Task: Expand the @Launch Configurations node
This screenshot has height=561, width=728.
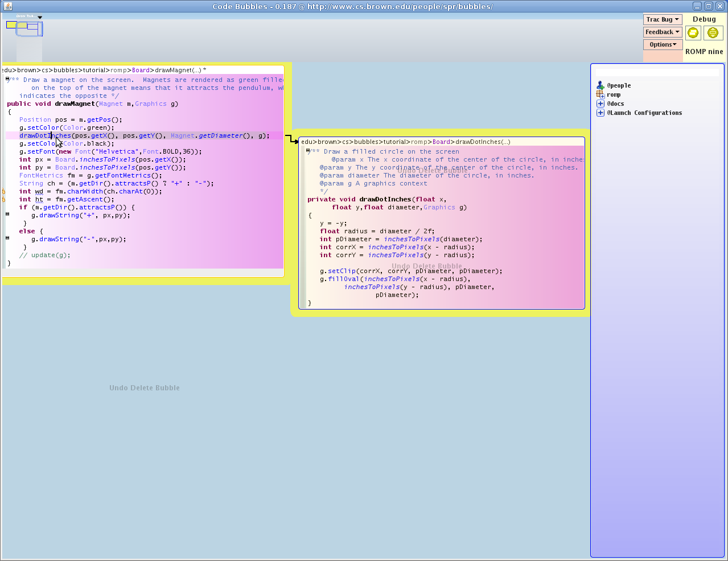Action: click(600, 113)
